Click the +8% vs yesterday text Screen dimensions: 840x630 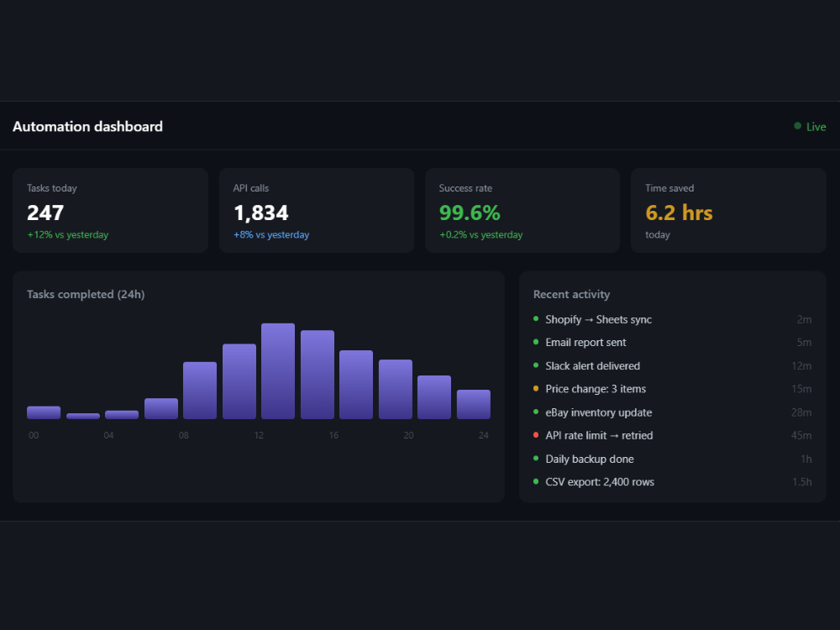click(271, 234)
